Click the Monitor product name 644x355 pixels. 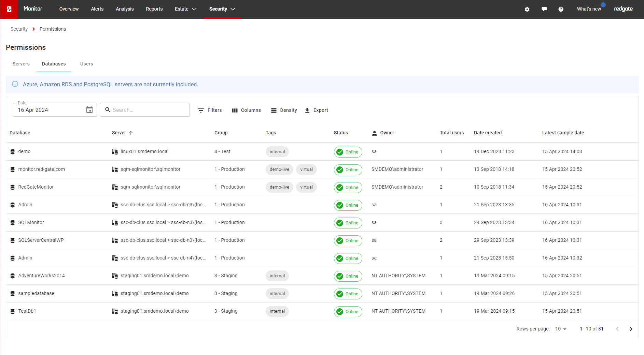point(33,9)
